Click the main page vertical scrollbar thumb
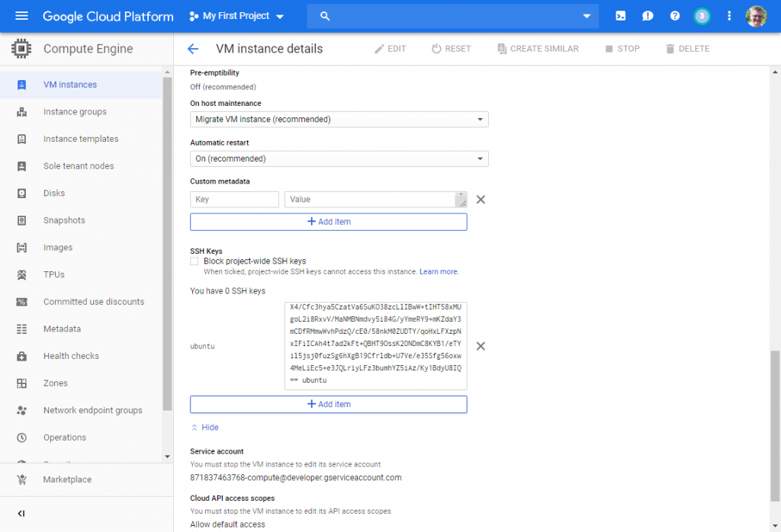781x532 pixels. tap(775, 426)
